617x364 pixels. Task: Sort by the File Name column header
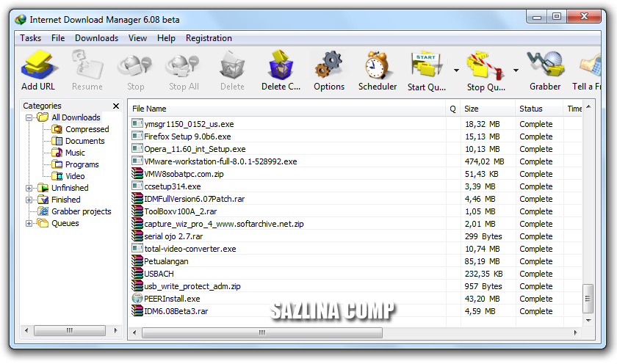coord(287,109)
